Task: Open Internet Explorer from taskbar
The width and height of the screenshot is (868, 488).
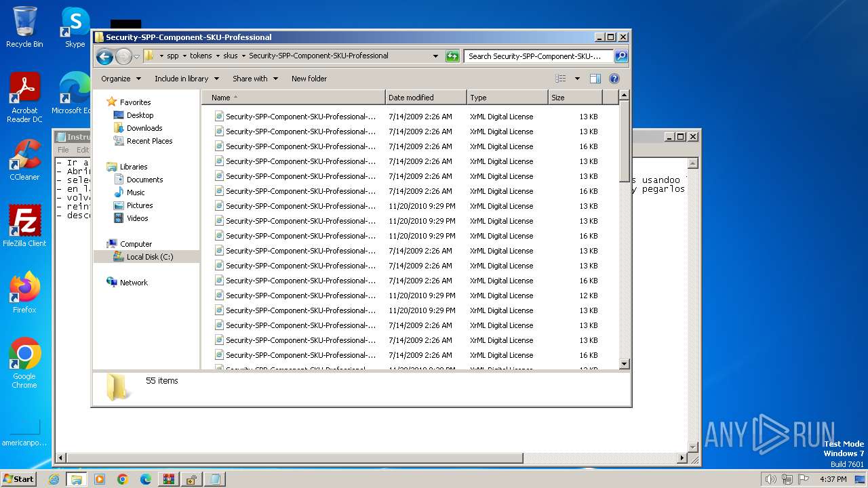Action: pyautogui.click(x=54, y=479)
